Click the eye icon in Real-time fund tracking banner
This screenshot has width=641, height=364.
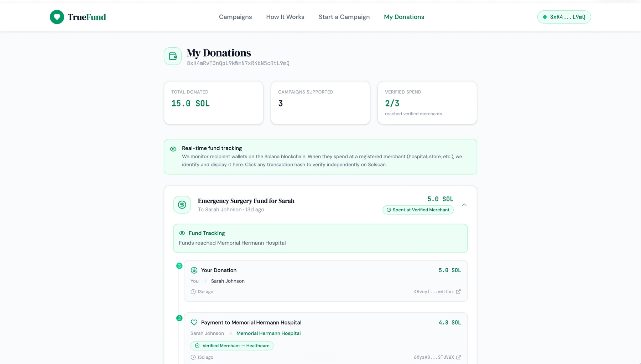coord(173,149)
